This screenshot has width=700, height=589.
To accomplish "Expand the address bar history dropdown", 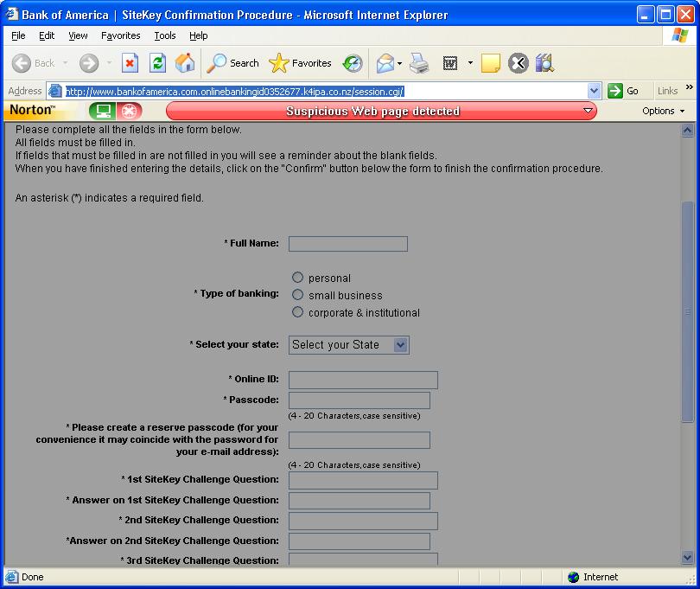I will point(594,91).
